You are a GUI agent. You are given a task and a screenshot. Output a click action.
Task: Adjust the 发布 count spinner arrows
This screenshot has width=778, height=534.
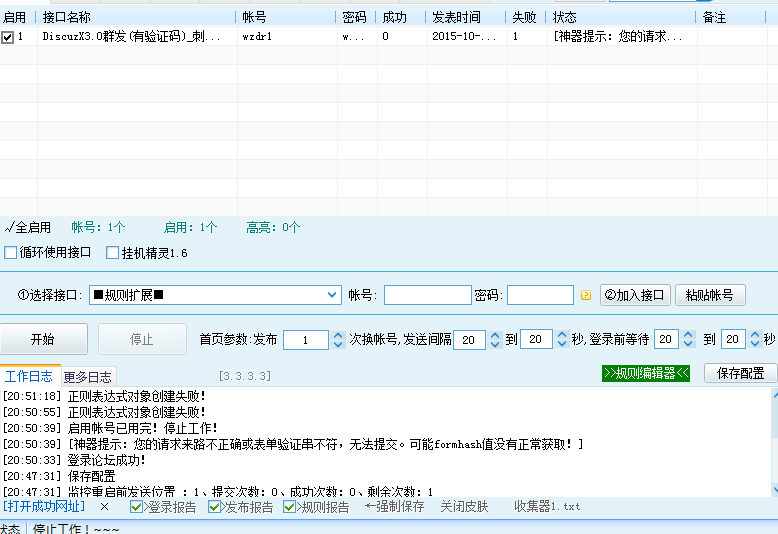point(337,339)
